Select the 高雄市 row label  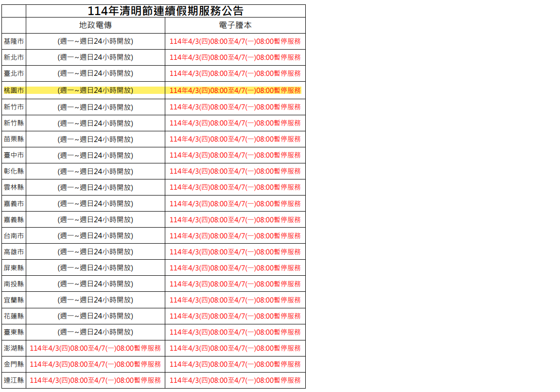pyautogui.click(x=14, y=252)
